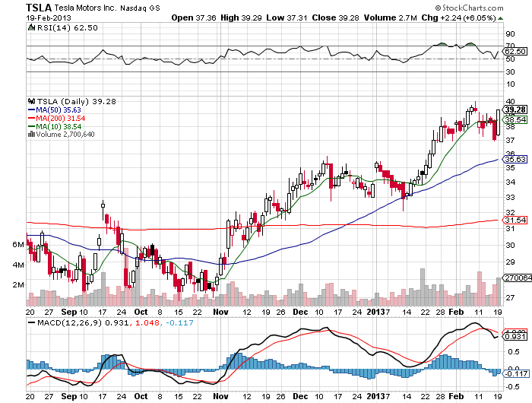Click the final white candlestick on Feb 19
532x403 pixels.
(498, 122)
